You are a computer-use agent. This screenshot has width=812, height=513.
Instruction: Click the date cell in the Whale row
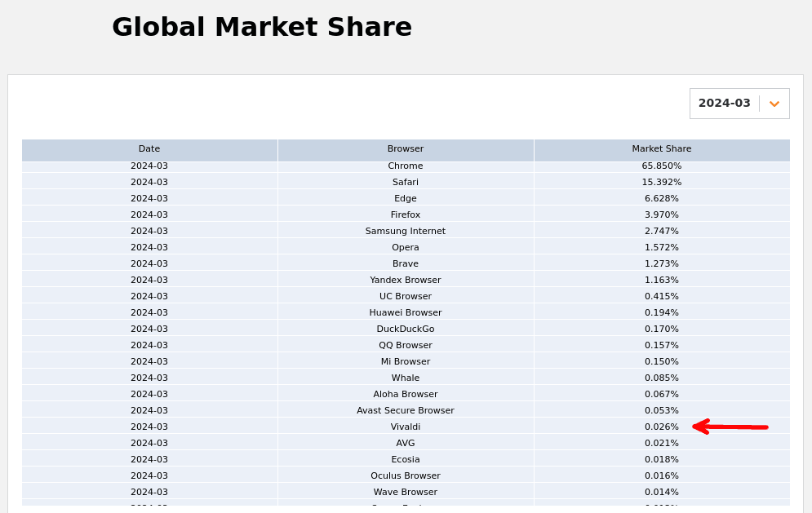(149, 378)
